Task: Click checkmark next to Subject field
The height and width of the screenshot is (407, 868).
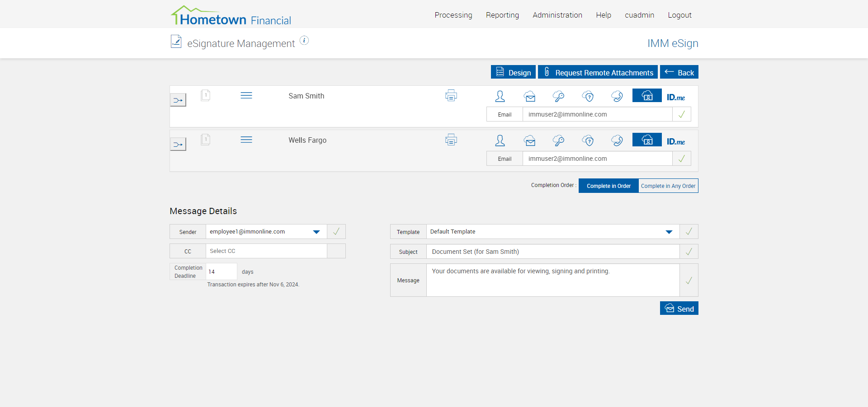Action: pyautogui.click(x=689, y=252)
